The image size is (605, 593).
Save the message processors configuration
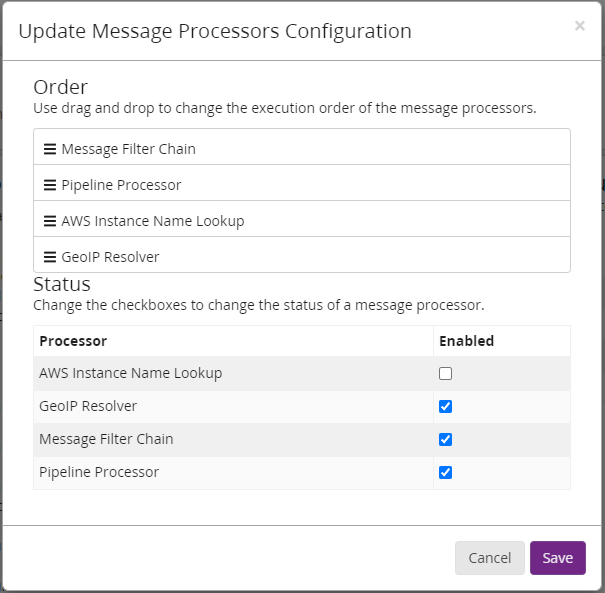point(557,558)
